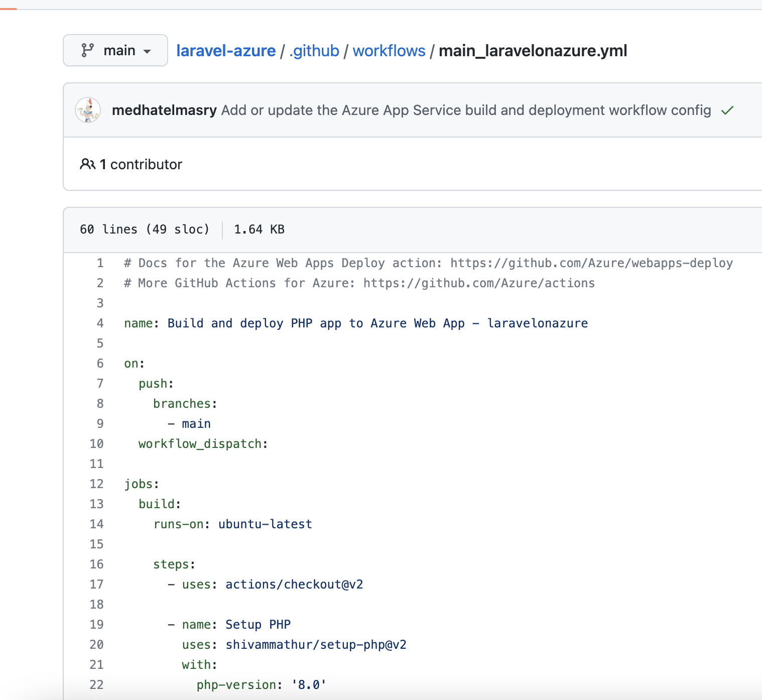Select line number 12
762x700 pixels.
point(97,484)
